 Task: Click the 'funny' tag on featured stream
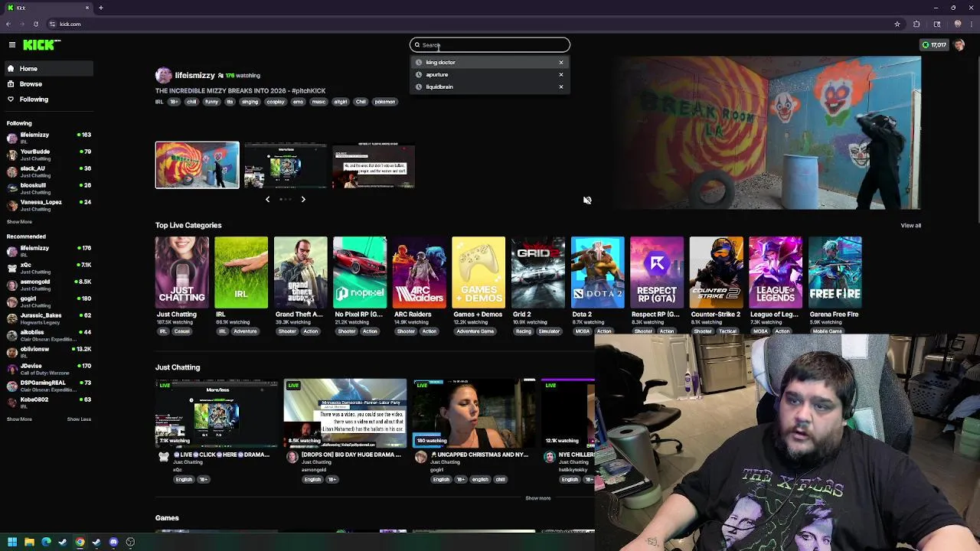coord(211,102)
